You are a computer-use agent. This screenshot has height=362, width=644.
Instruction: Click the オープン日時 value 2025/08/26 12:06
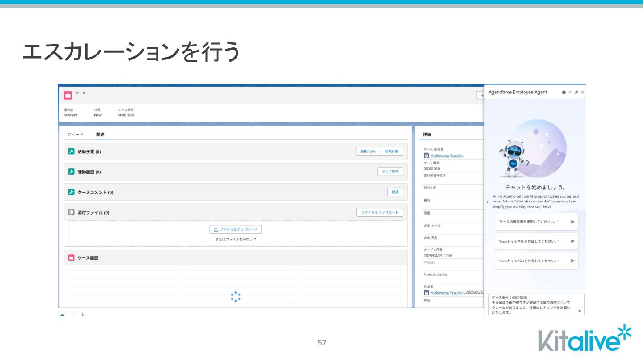[x=438, y=256]
